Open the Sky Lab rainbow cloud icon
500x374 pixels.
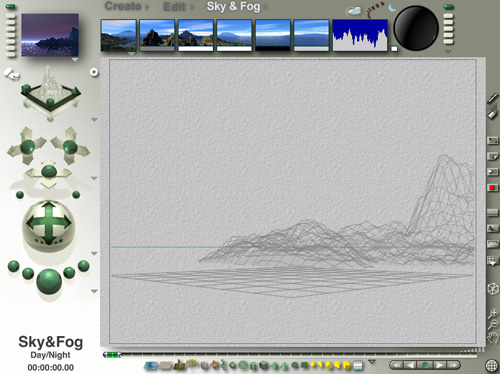tap(353, 11)
